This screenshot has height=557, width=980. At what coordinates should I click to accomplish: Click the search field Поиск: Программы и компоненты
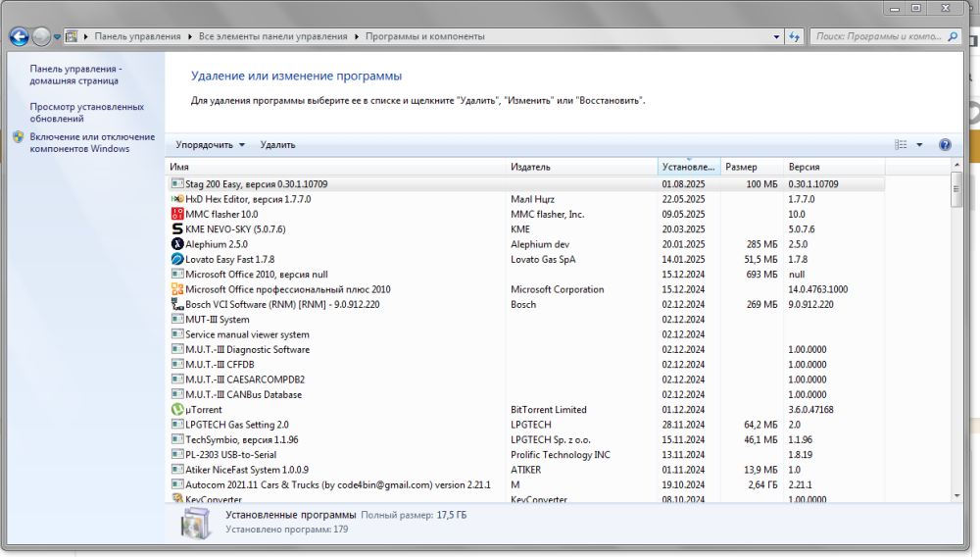coord(878,36)
